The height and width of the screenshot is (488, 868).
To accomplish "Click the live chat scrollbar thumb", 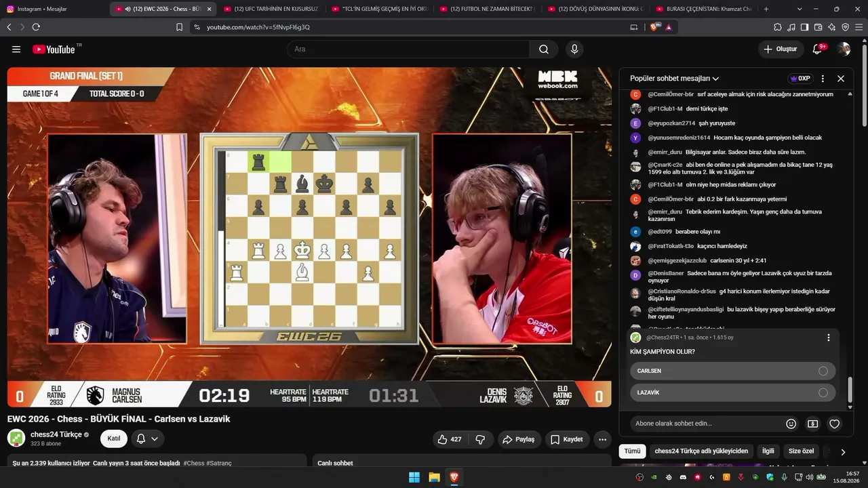I will pos(850,389).
